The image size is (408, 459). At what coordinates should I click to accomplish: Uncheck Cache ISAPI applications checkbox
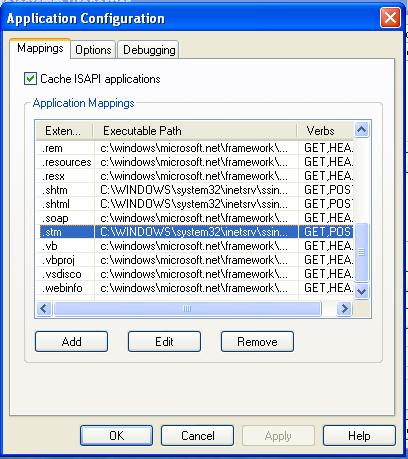pyautogui.click(x=30, y=79)
